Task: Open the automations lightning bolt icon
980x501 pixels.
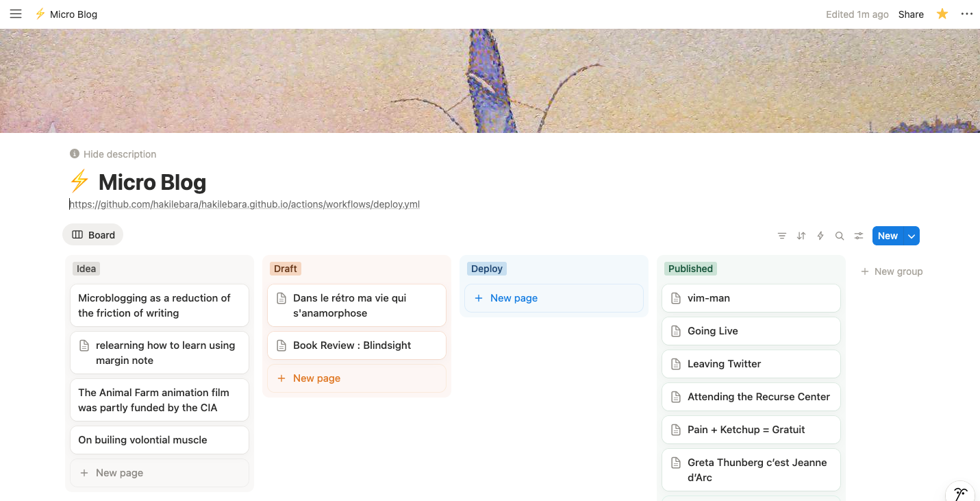Action: pos(820,236)
